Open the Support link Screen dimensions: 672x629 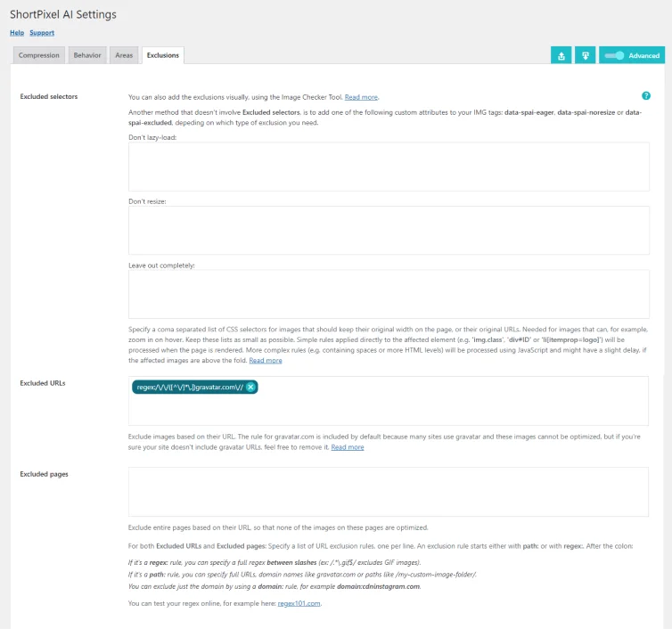click(42, 33)
